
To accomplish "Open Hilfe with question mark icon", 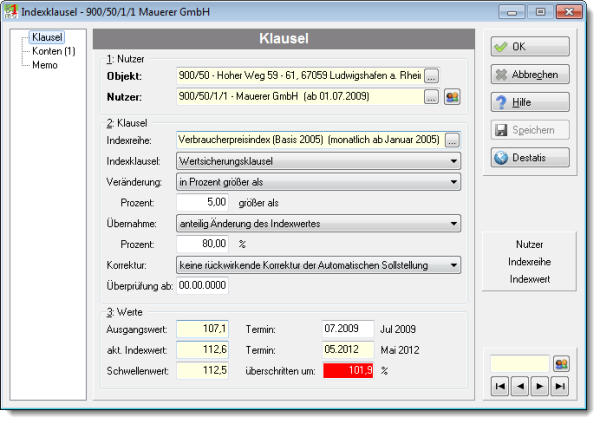I will click(530, 102).
